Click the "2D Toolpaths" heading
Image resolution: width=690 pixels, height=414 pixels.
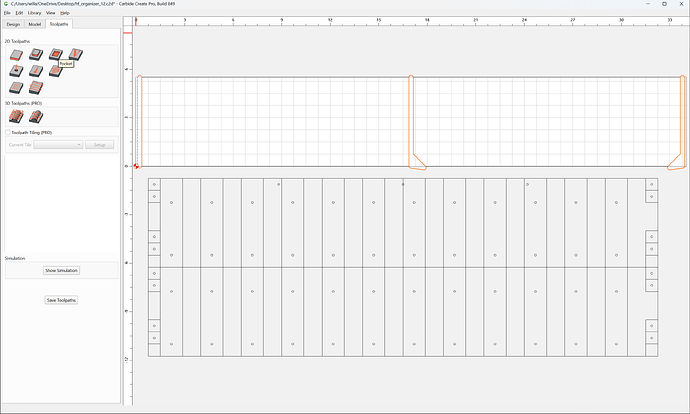click(18, 41)
